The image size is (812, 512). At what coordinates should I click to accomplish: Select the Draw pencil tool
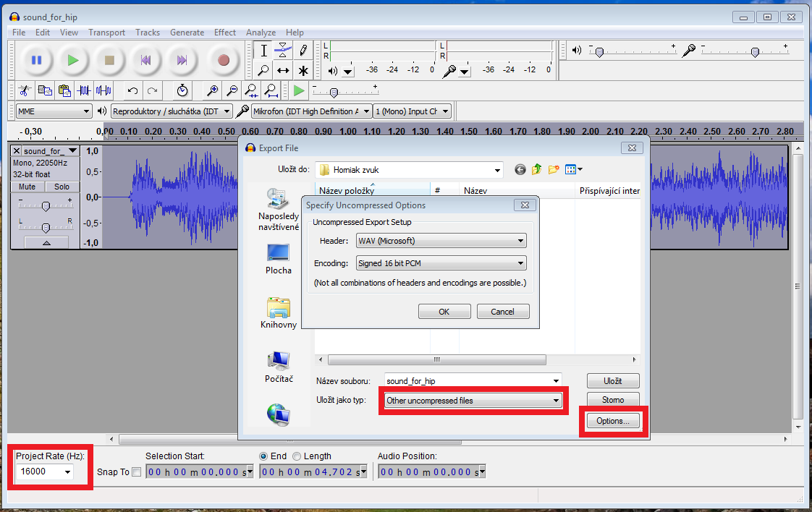[x=303, y=51]
